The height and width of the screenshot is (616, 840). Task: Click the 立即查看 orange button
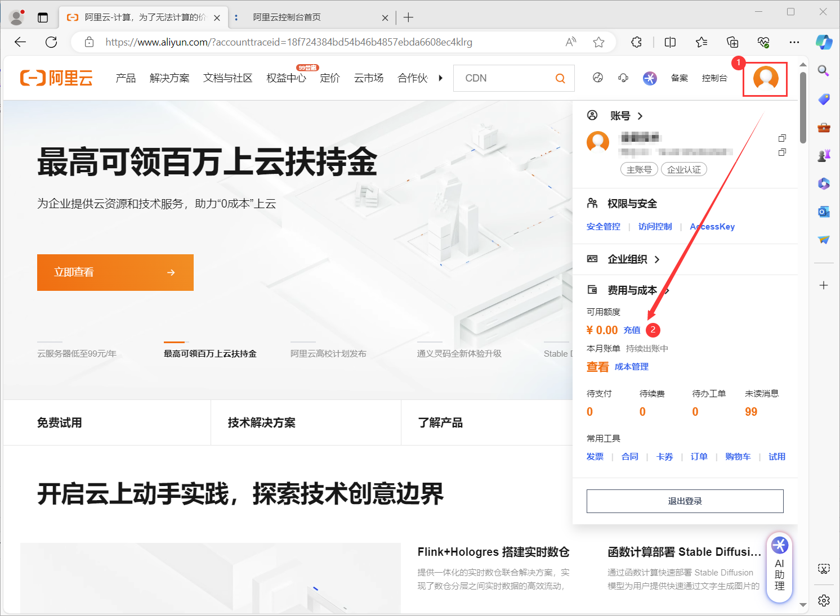point(115,272)
